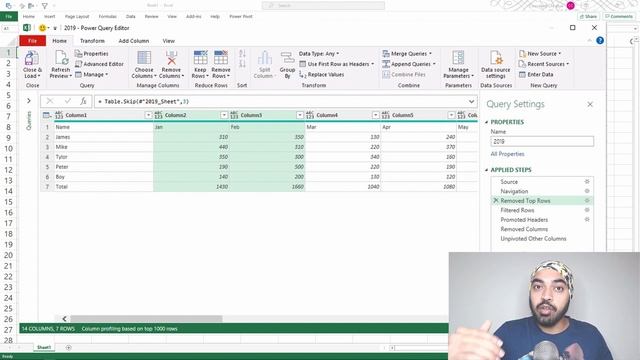Open the New Source dropdown

[540, 53]
